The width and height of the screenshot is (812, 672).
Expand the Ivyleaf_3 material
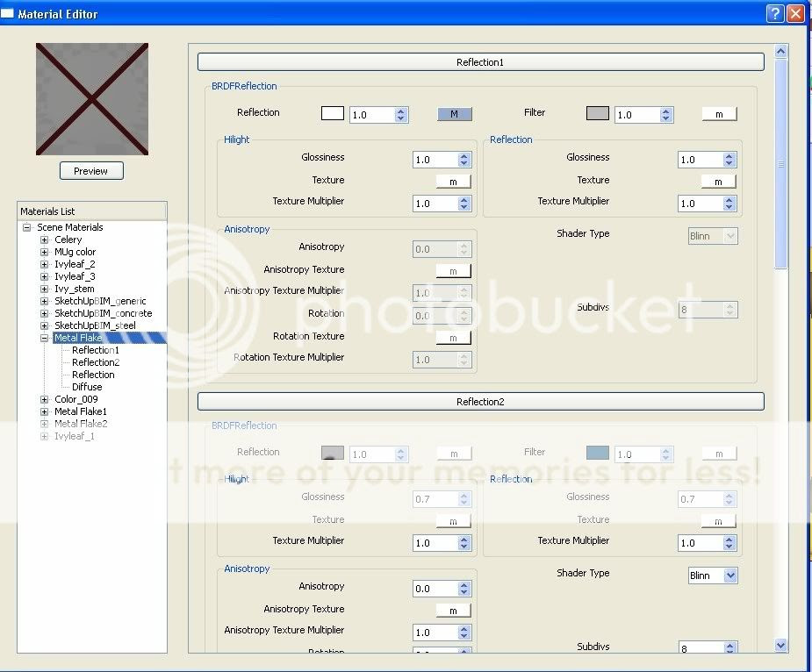coord(45,276)
